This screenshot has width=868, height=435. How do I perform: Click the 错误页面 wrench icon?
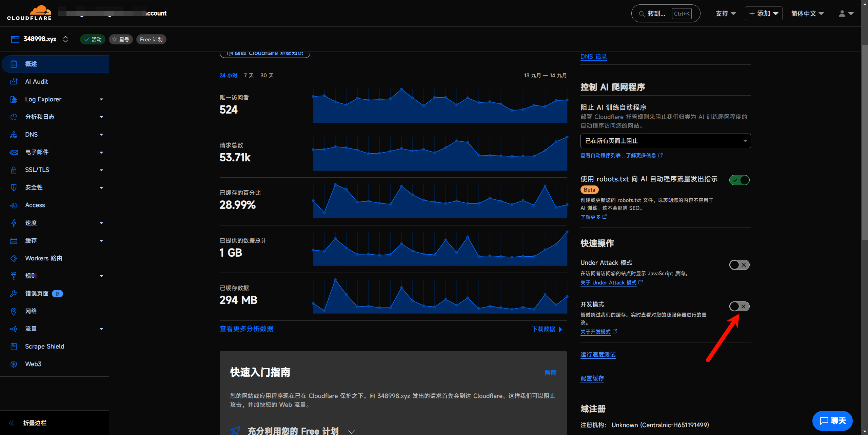coord(14,294)
